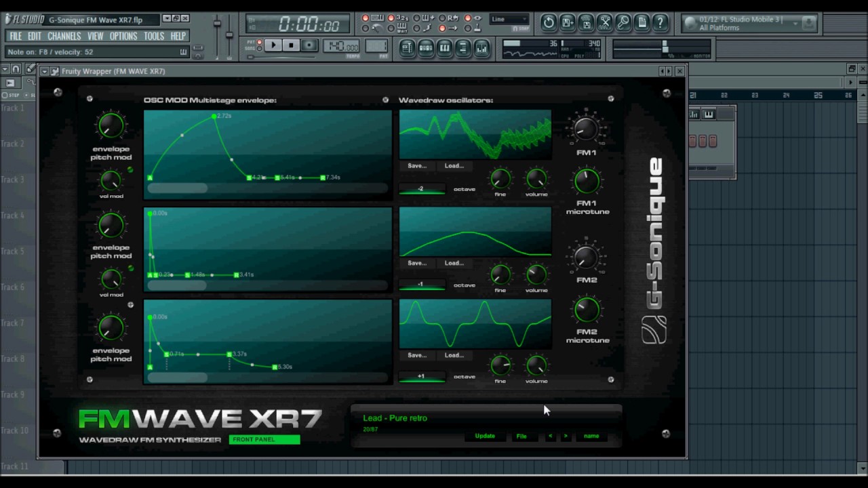This screenshot has width=868, height=488.
Task: Click the Update preset button
Action: [x=485, y=436]
